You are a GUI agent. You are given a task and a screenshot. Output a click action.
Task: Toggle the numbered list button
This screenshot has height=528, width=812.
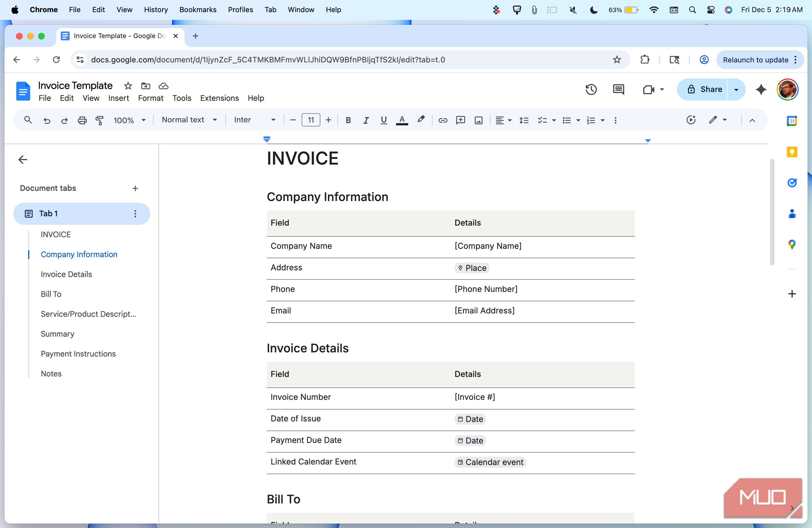tap(590, 120)
